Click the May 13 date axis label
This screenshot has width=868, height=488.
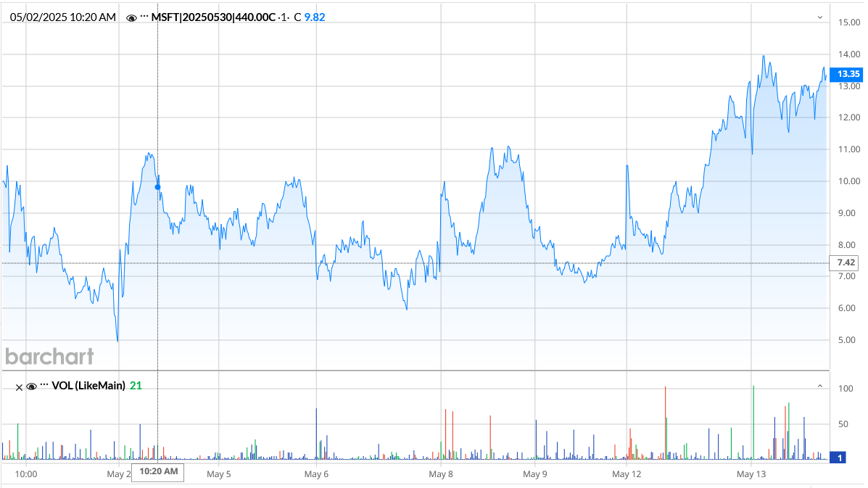click(751, 474)
